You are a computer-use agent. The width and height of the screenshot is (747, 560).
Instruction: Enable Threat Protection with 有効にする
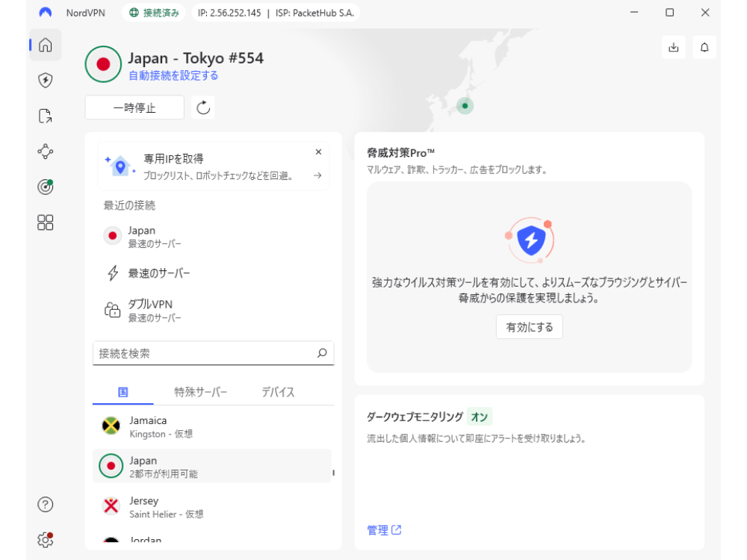coord(529,327)
